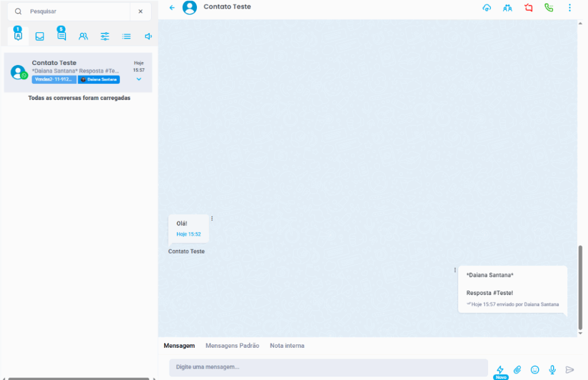Start a call with the green phone icon
This screenshot has width=588, height=380.
coord(549,8)
